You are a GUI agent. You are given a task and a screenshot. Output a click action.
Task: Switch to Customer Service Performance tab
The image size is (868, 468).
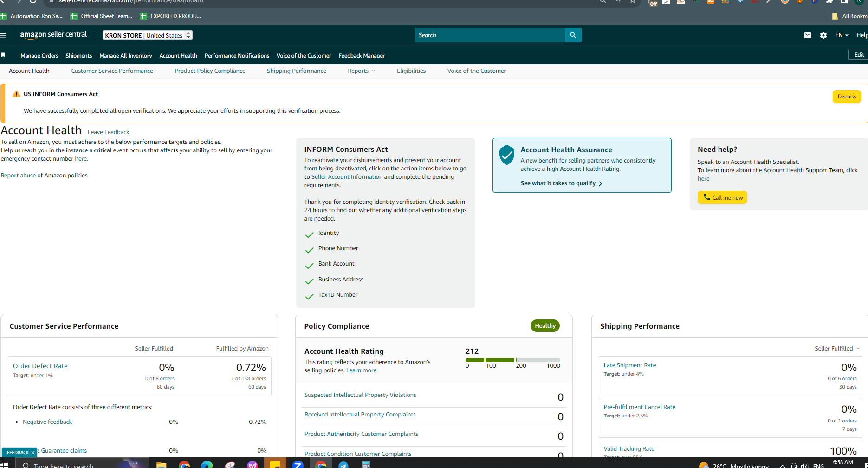click(x=112, y=71)
